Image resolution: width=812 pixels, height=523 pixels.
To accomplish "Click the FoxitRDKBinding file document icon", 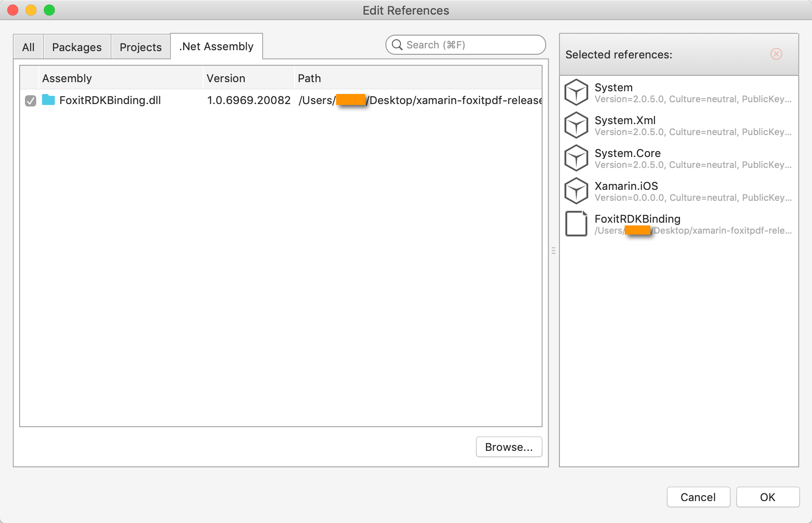I will [576, 224].
